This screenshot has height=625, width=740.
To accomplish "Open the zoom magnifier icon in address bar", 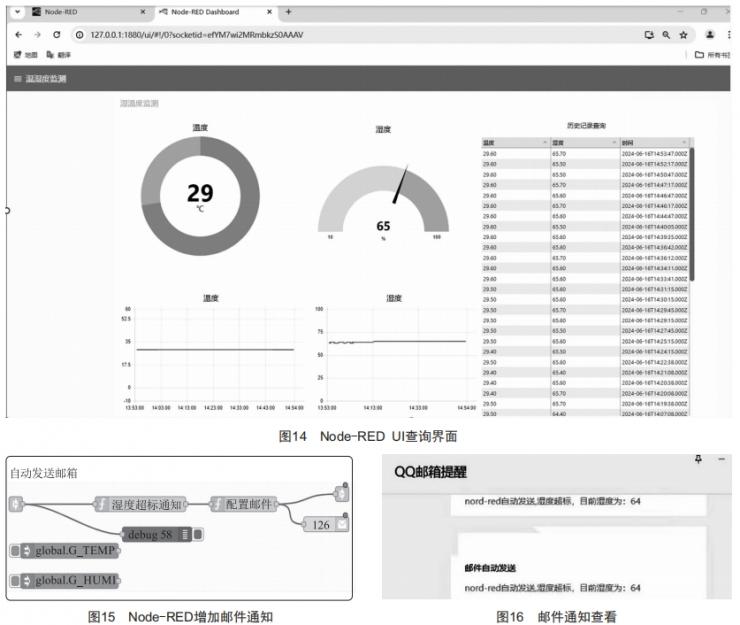I will pos(666,35).
